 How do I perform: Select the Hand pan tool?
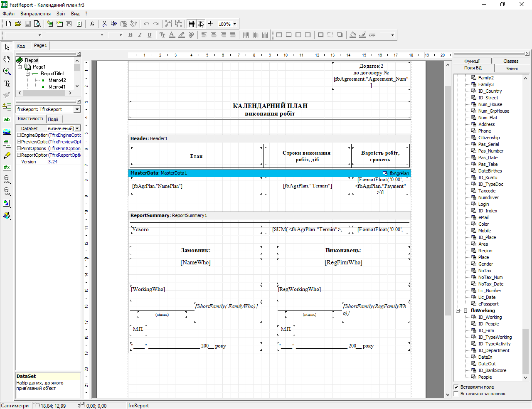(x=7, y=59)
